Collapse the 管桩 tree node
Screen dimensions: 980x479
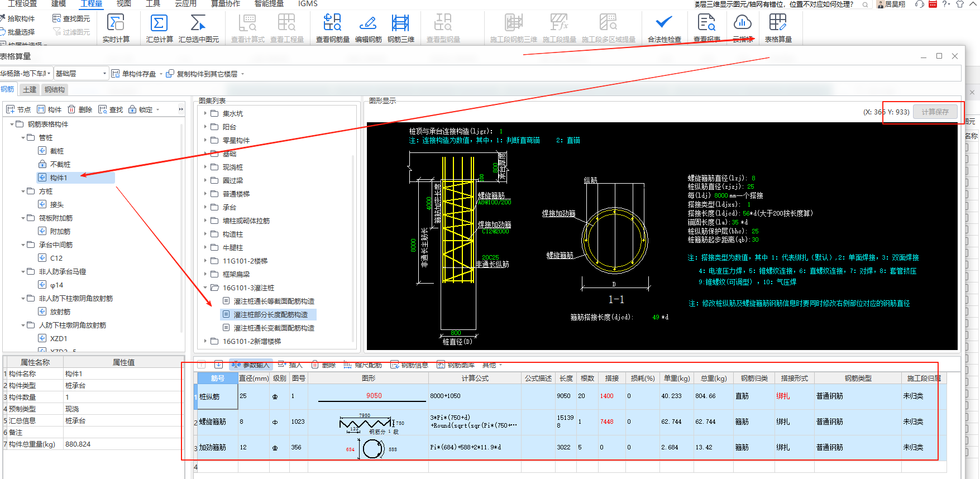tap(23, 137)
